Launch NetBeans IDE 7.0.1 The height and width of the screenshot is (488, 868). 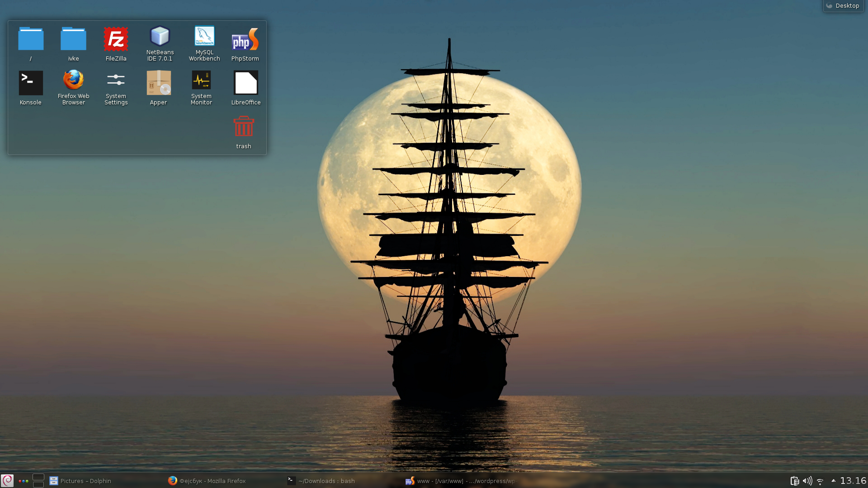point(160,36)
